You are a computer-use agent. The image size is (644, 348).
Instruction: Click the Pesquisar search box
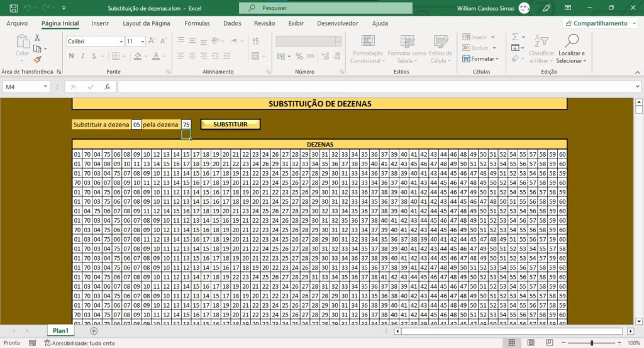[x=326, y=8]
